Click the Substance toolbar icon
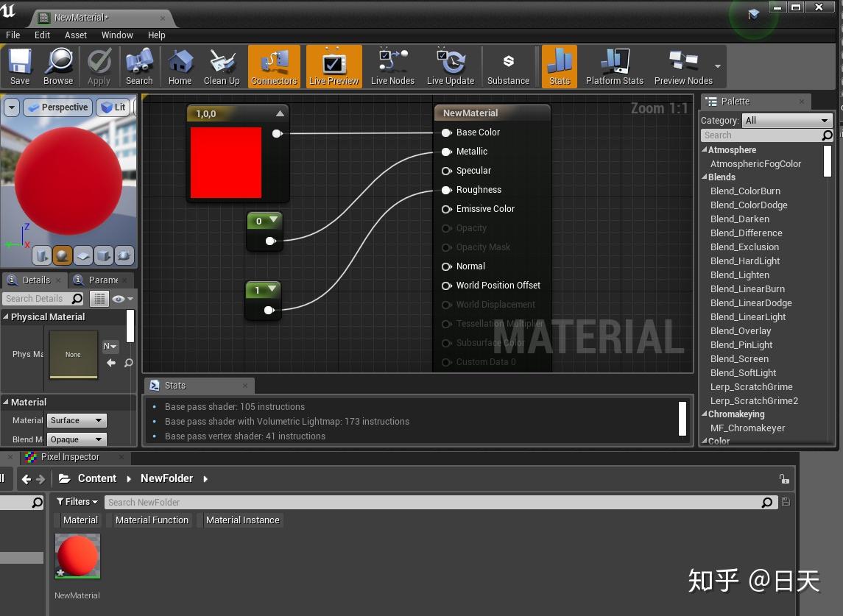The width and height of the screenshot is (843, 616). click(508, 66)
